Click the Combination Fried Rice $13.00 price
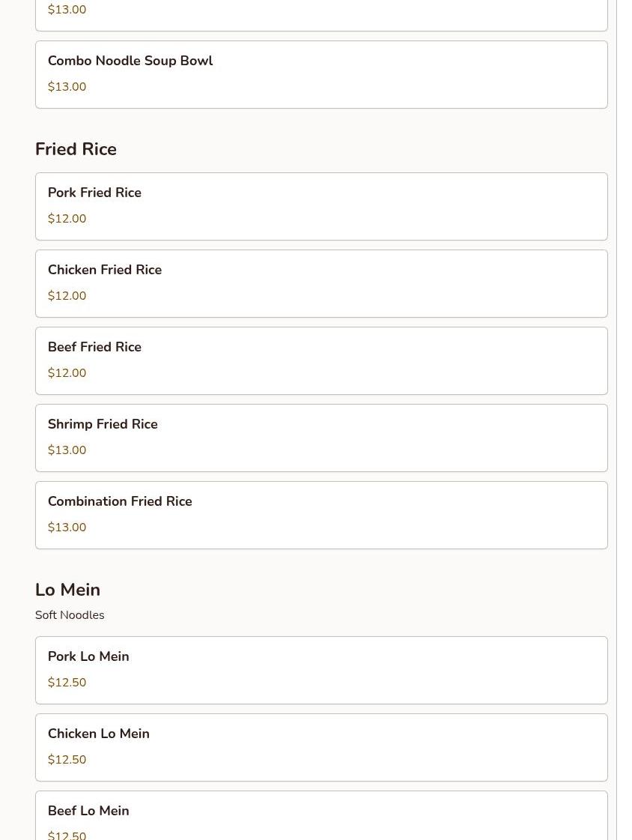Image resolution: width=632 pixels, height=840 pixels. pyautogui.click(x=67, y=528)
